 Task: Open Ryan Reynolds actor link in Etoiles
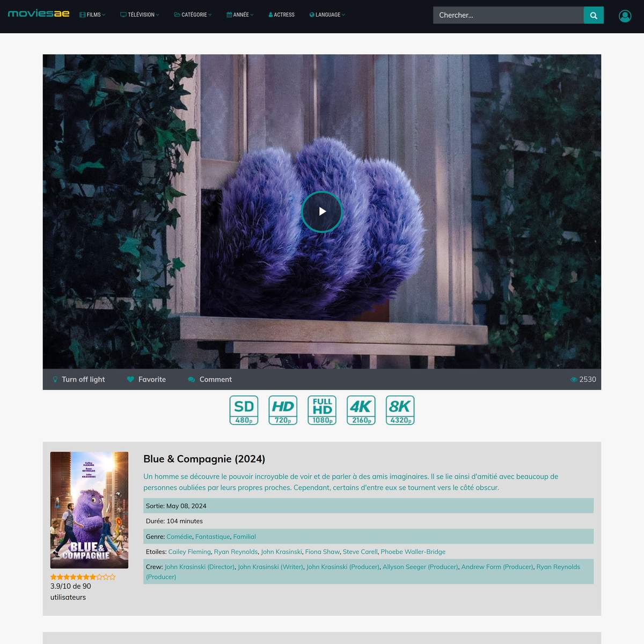coord(236,552)
